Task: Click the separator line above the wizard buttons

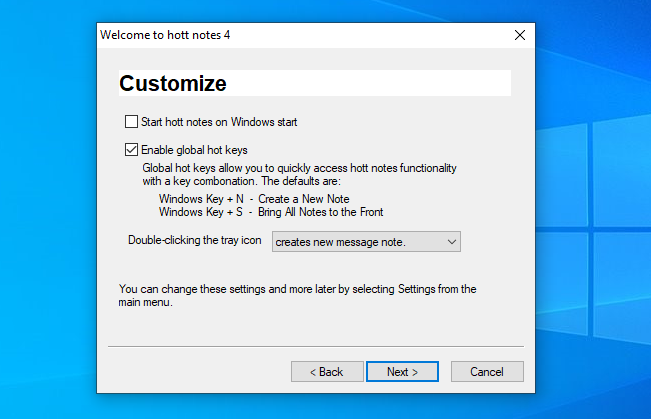Action: (x=315, y=347)
